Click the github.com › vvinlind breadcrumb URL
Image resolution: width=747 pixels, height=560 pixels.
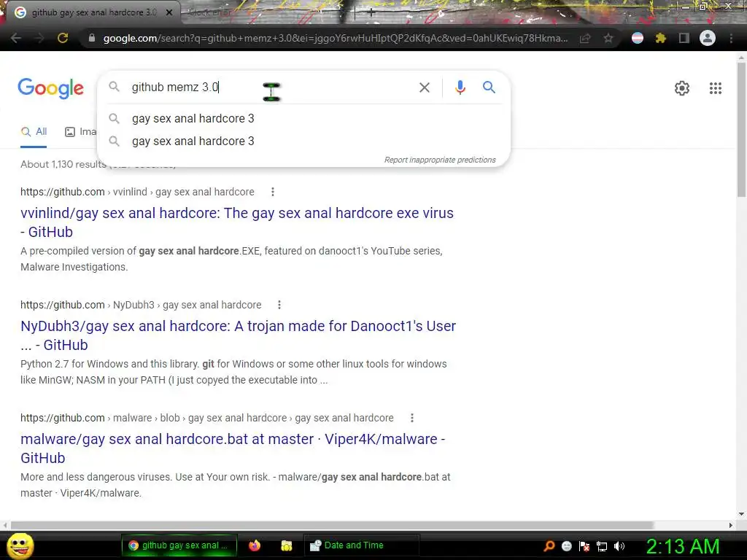pyautogui.click(x=137, y=192)
